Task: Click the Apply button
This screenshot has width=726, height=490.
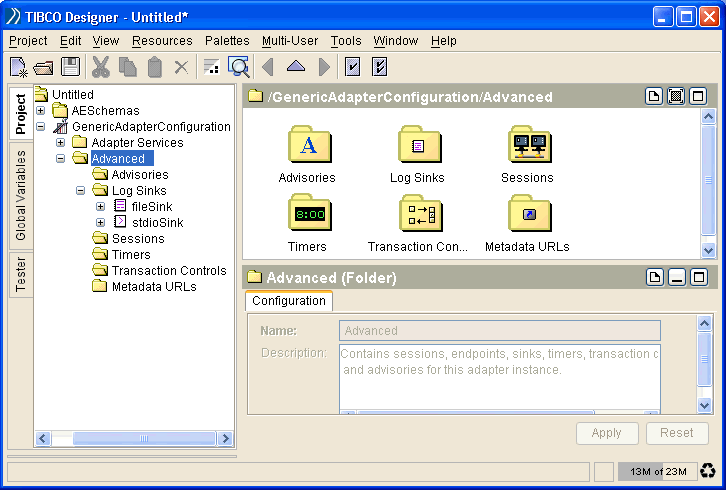Action: (x=607, y=433)
